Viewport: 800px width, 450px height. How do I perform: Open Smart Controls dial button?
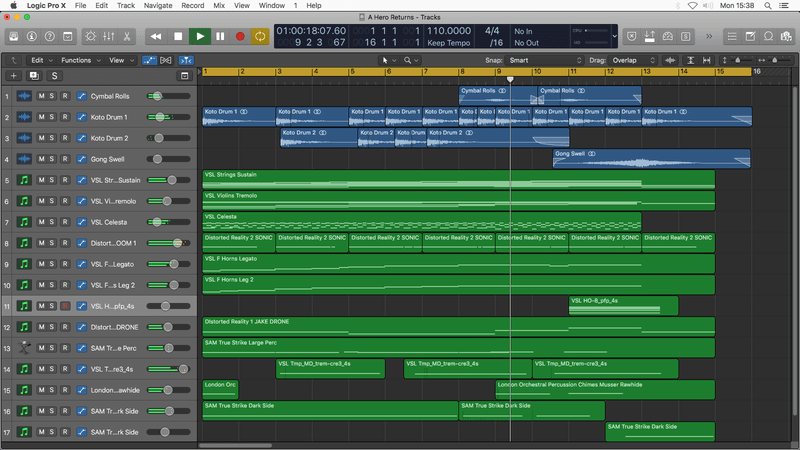pyautogui.click(x=90, y=36)
